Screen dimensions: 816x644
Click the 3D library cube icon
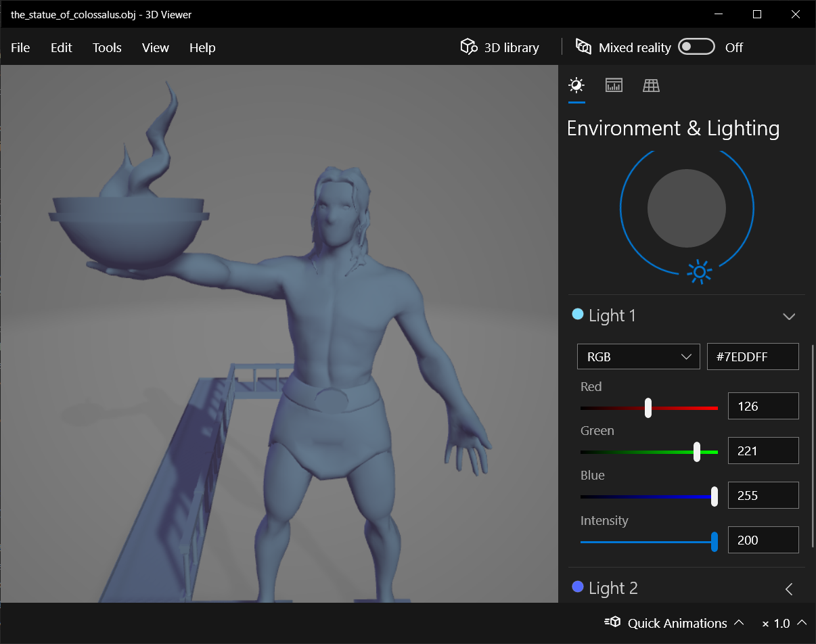[468, 47]
